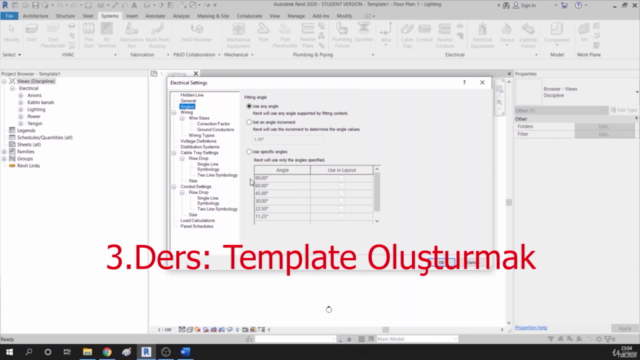
Task: Click the Pipe tool icon
Action: (x=263, y=33)
